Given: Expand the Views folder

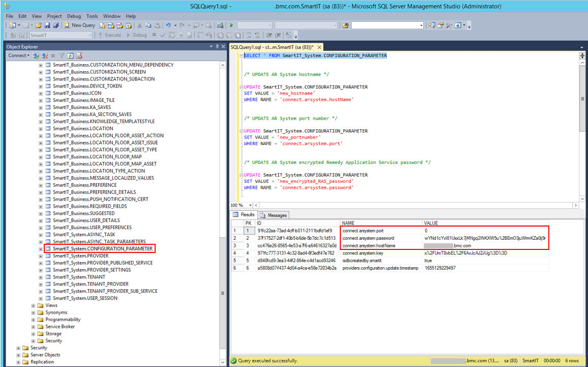Looking at the screenshot, I should [x=34, y=305].
